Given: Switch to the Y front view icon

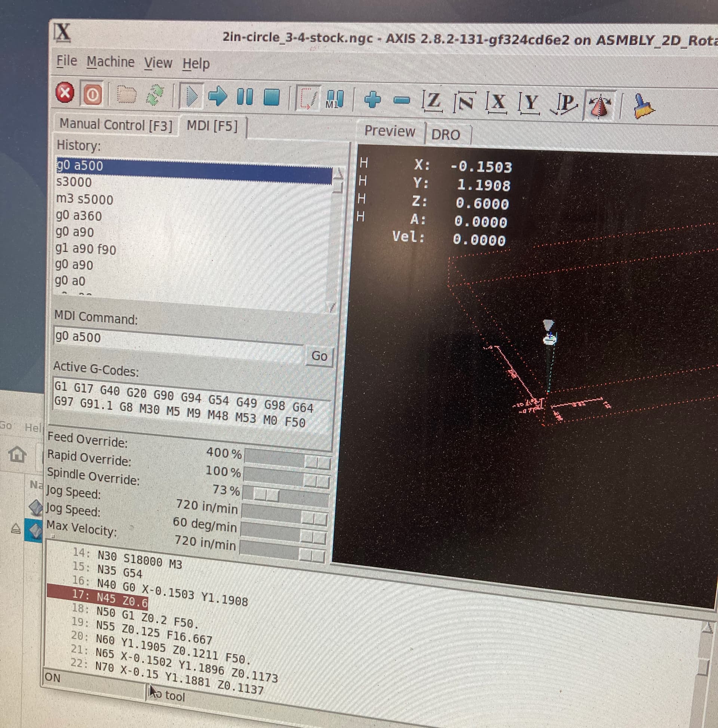Looking at the screenshot, I should (529, 103).
